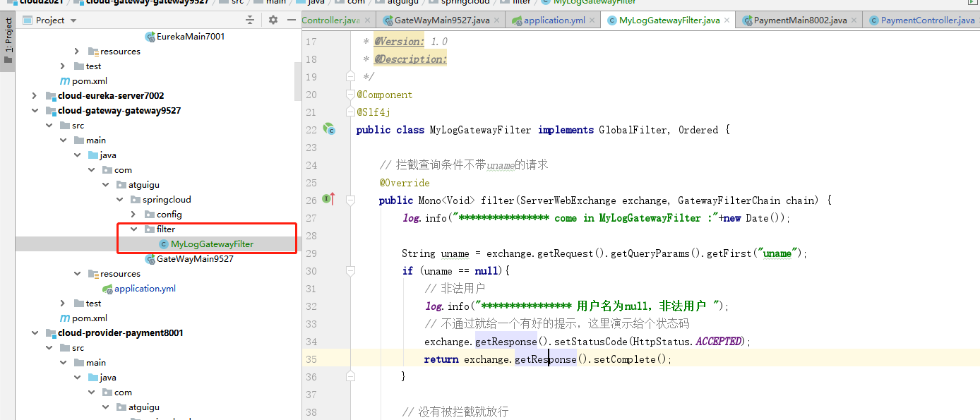Close the application.yml tab
The width and height of the screenshot is (980, 420).
[x=592, y=20]
